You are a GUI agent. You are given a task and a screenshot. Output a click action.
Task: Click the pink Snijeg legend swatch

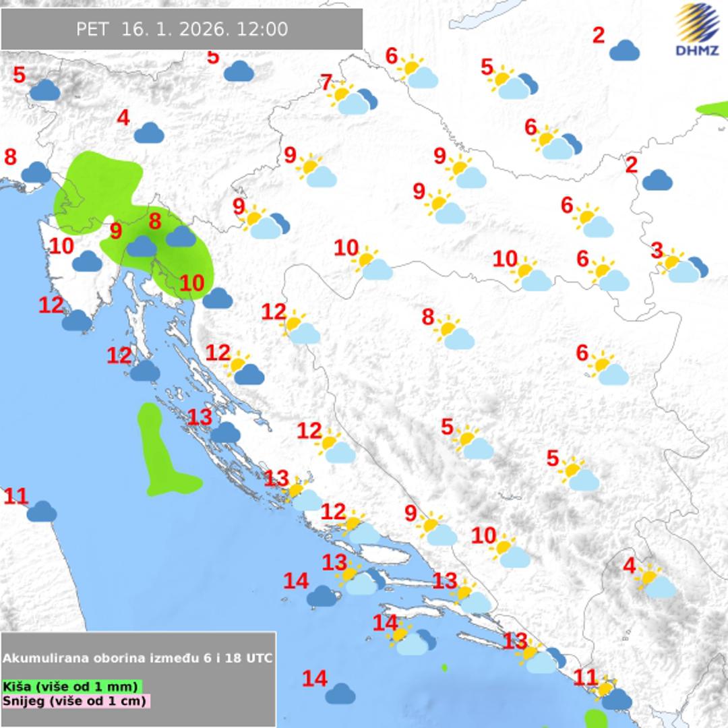click(x=75, y=701)
